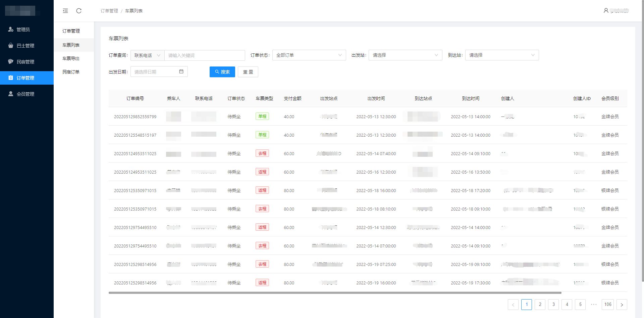Open the 巴士管理 sidebar menu
This screenshot has width=644, height=318.
(27, 46)
